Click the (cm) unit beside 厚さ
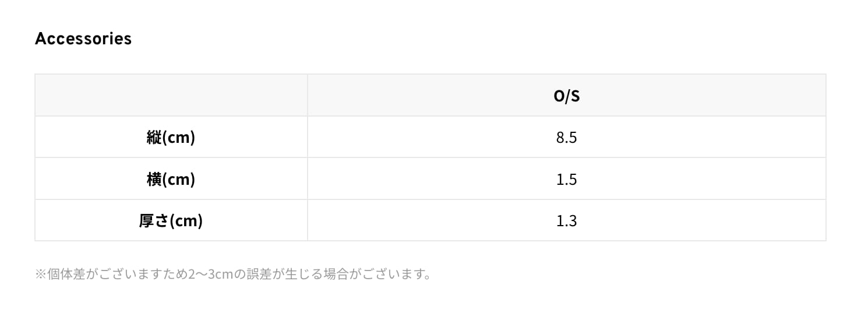Screen dimensions: 868x316 click(186, 220)
